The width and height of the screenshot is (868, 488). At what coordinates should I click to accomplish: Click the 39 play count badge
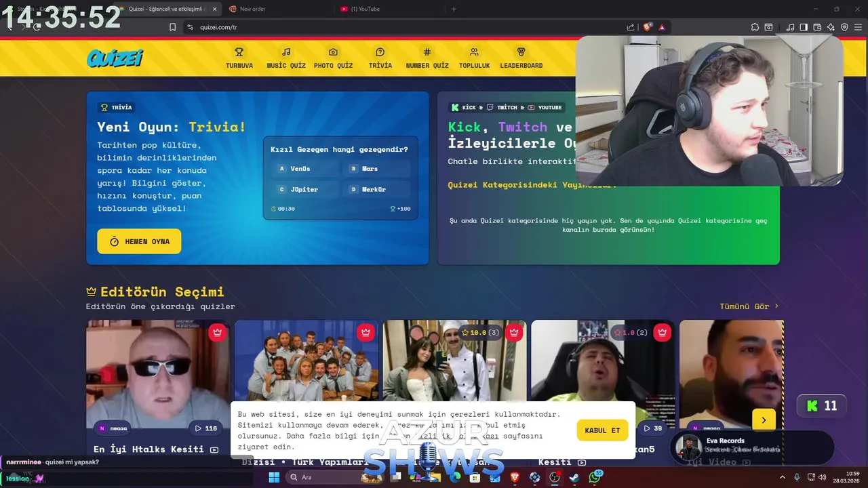pyautogui.click(x=652, y=428)
